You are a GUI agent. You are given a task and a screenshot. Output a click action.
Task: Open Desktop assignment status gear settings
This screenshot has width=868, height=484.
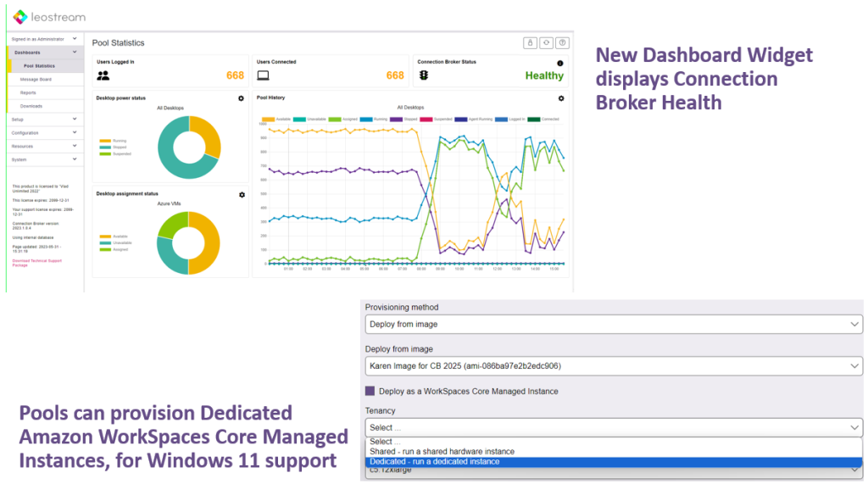tap(242, 195)
